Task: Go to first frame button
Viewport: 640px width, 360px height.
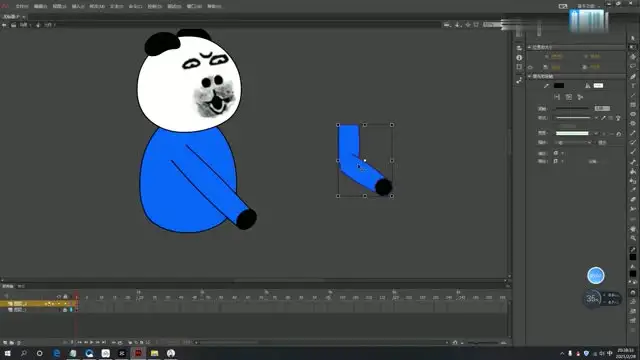Action: click(x=79, y=342)
